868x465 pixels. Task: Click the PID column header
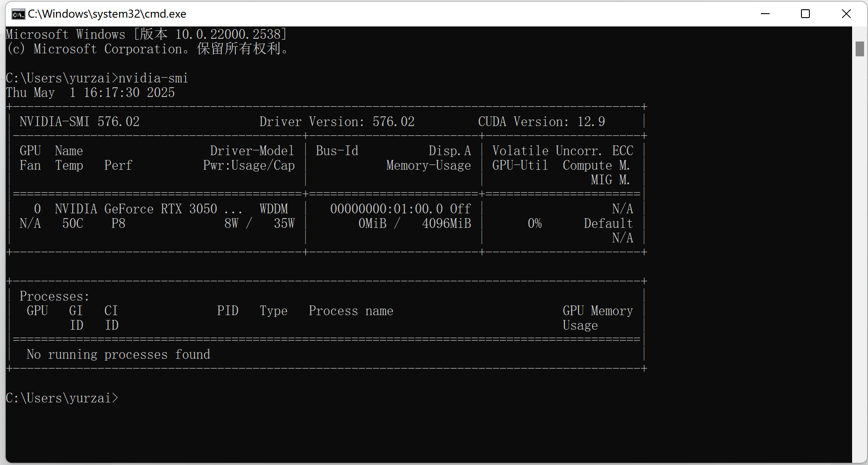coord(228,311)
